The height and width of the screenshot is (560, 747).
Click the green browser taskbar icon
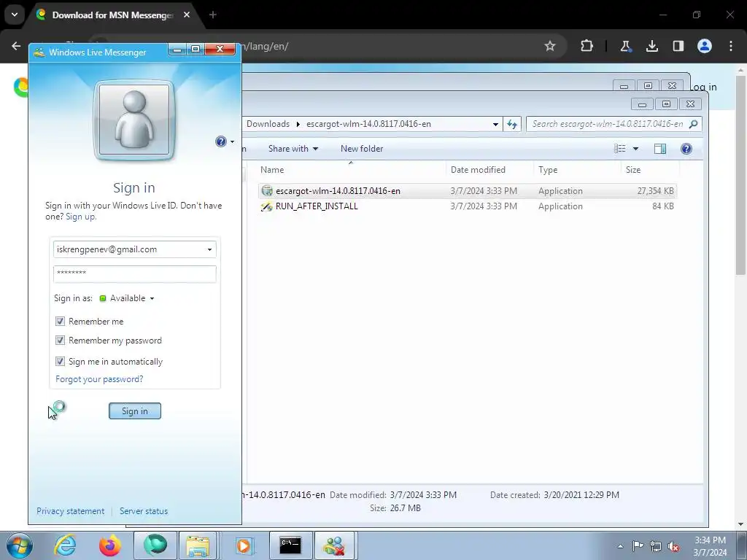(x=155, y=545)
